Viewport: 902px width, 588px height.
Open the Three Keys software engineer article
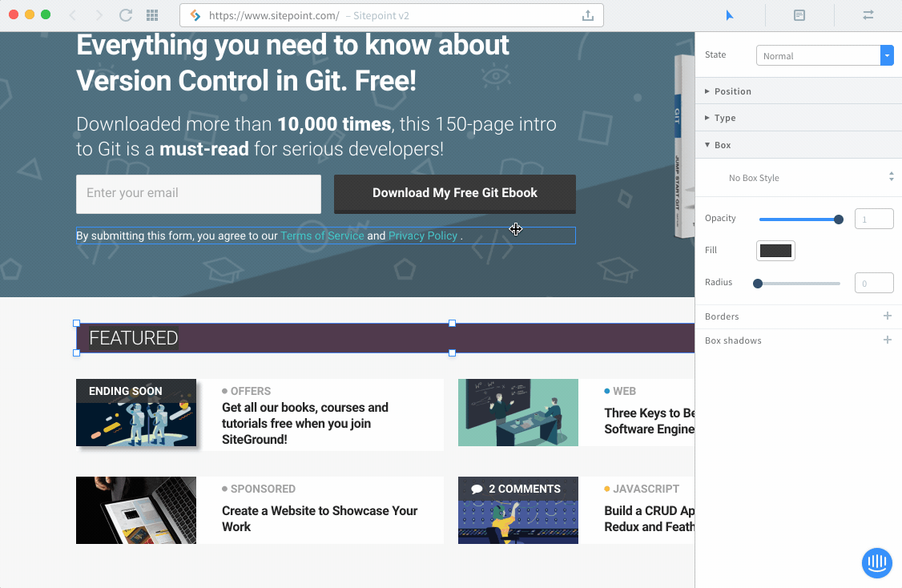tap(649, 421)
